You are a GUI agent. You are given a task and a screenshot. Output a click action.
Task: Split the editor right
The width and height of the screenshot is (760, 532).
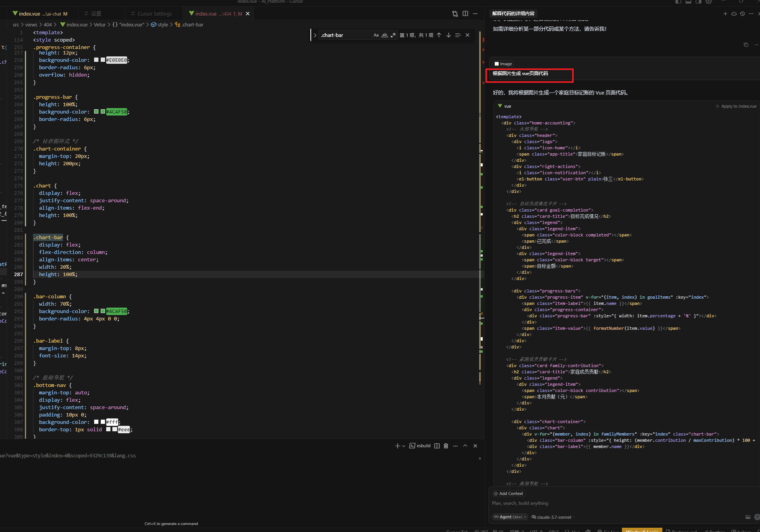[x=465, y=14]
